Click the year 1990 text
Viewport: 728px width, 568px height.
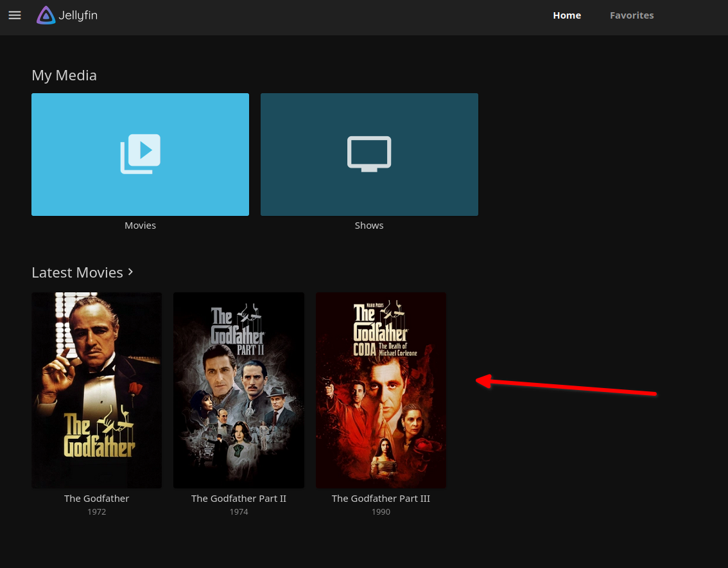[x=381, y=511]
